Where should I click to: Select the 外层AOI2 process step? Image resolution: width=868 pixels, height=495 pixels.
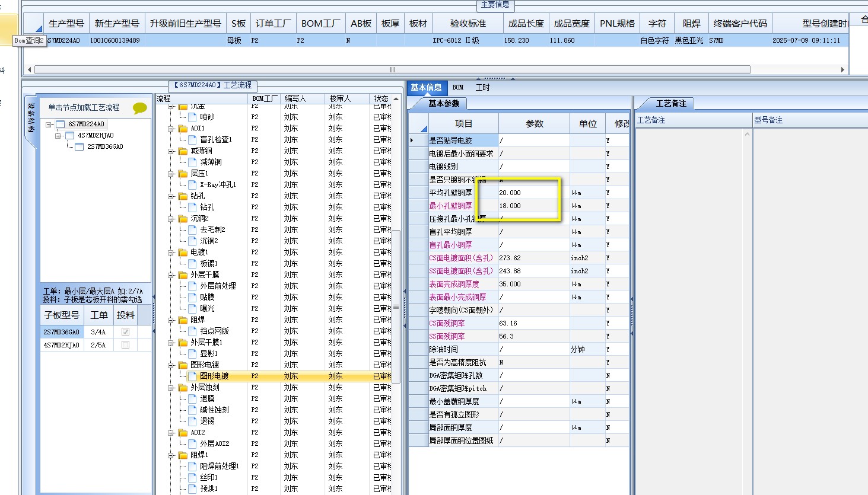[x=214, y=444]
